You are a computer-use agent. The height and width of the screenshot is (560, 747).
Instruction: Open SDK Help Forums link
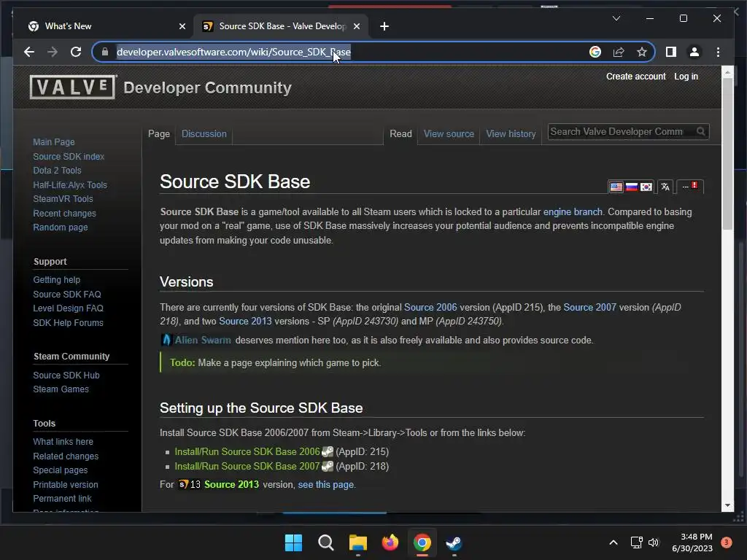pos(68,322)
